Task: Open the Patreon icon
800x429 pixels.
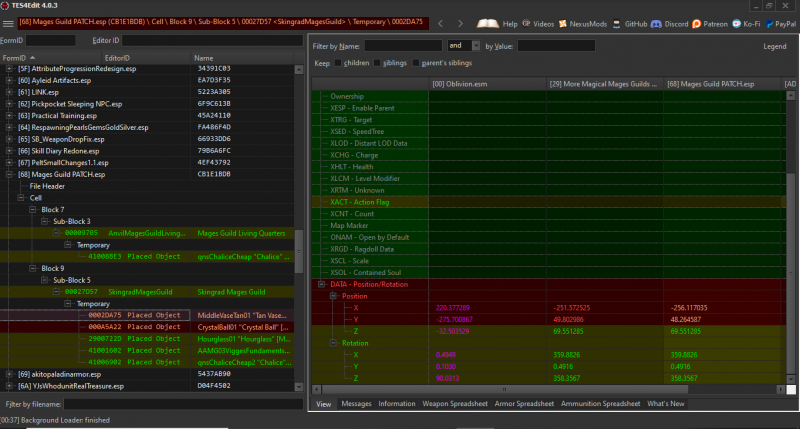Action: point(696,23)
